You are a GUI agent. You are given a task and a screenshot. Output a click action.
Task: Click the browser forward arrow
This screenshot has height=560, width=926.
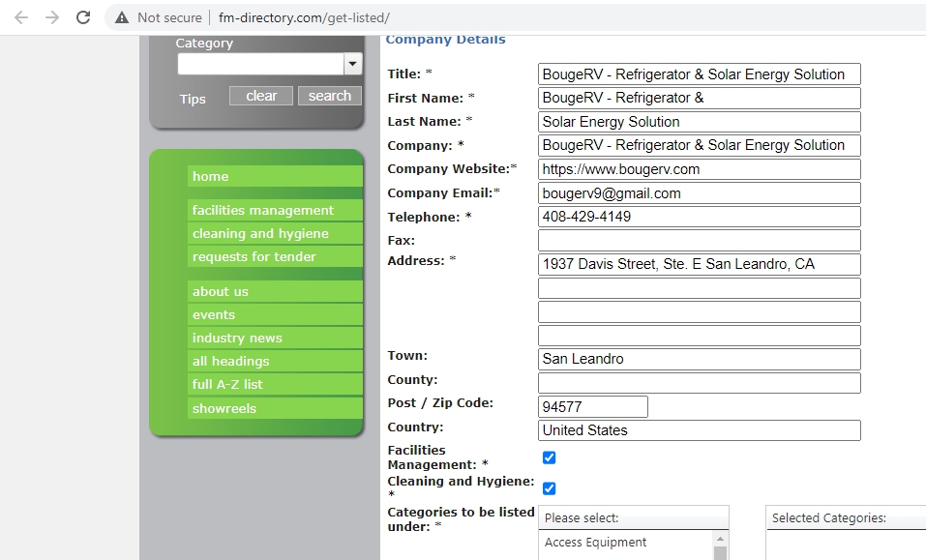52,17
